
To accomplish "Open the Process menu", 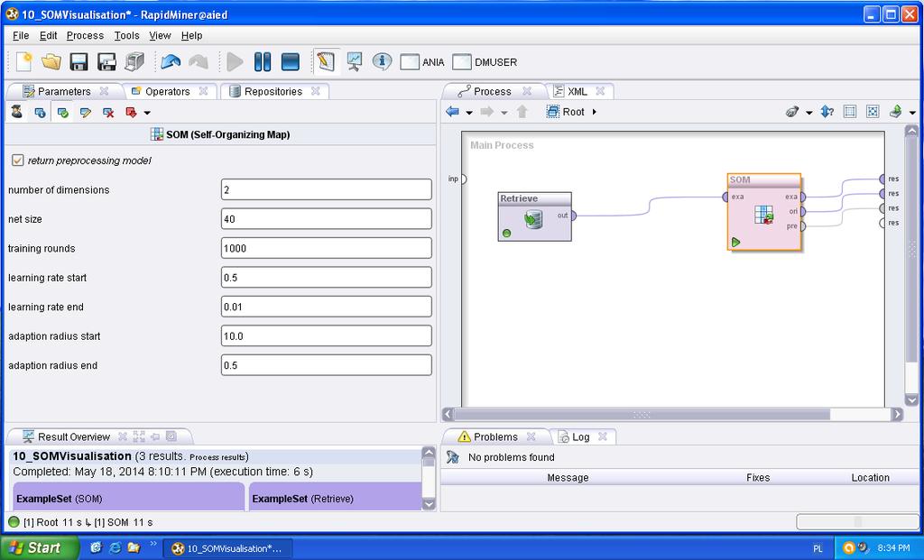I will coord(85,35).
